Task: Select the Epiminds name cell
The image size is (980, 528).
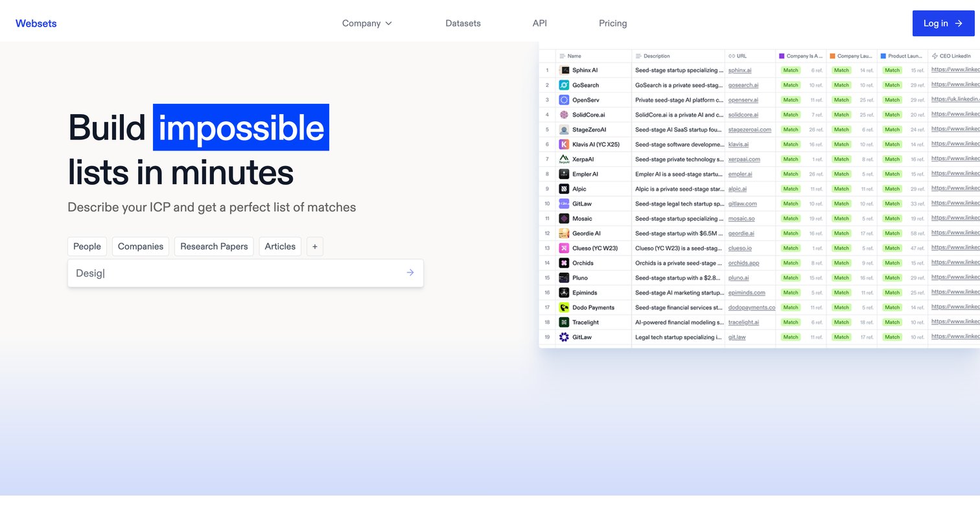Action: [593, 293]
